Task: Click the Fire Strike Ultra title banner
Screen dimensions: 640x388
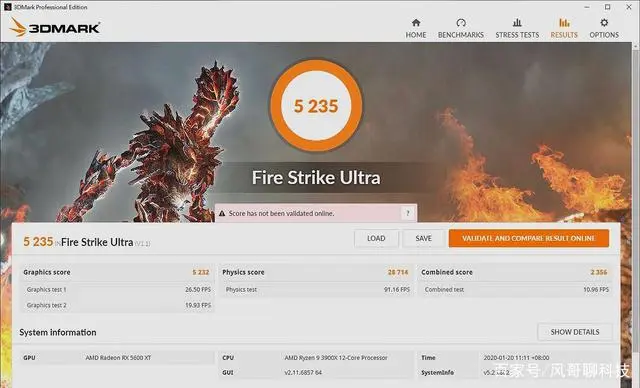Action: (316, 177)
